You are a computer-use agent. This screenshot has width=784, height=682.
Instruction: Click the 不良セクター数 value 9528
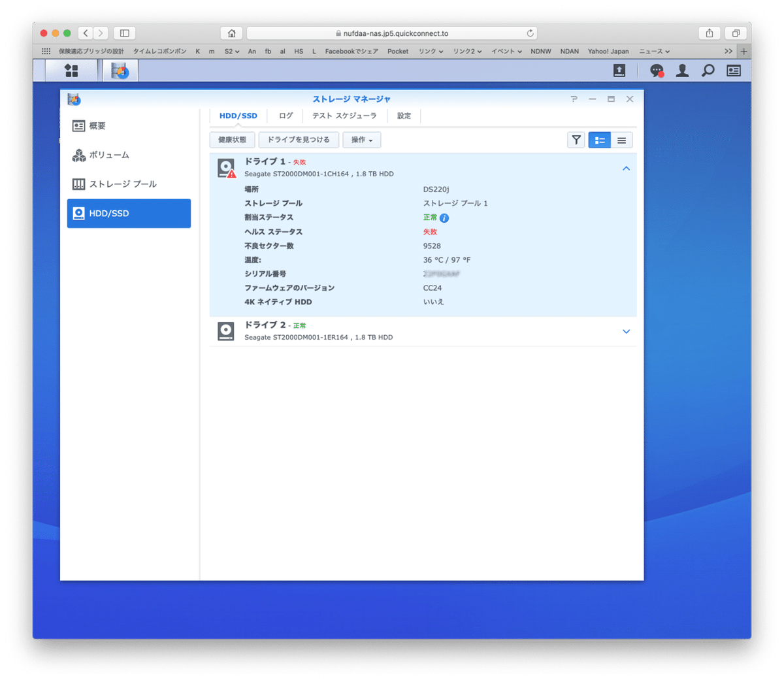(432, 246)
